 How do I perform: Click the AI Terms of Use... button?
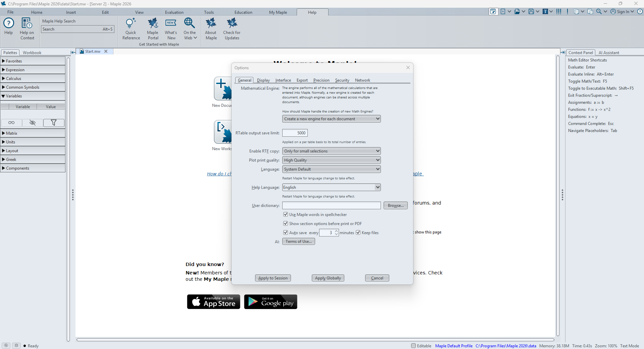(299, 242)
